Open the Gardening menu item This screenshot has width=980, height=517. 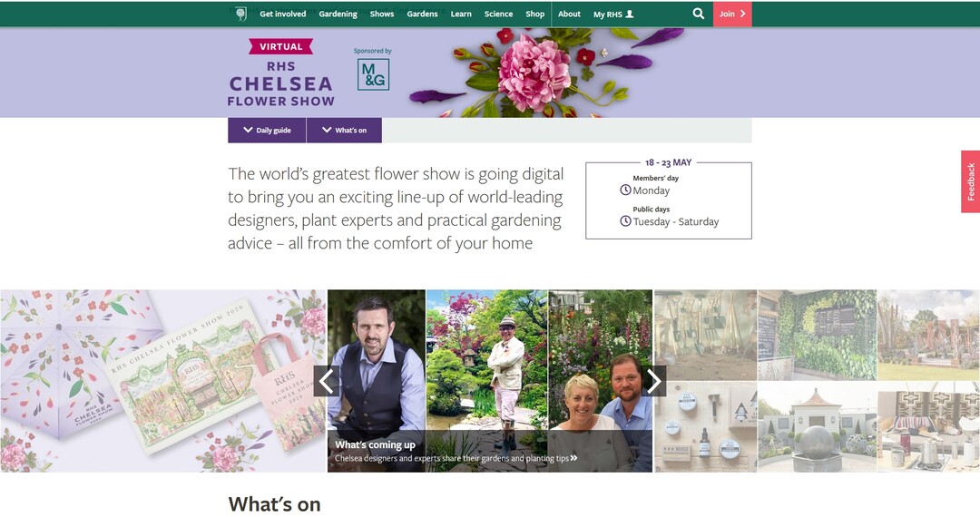(x=338, y=14)
